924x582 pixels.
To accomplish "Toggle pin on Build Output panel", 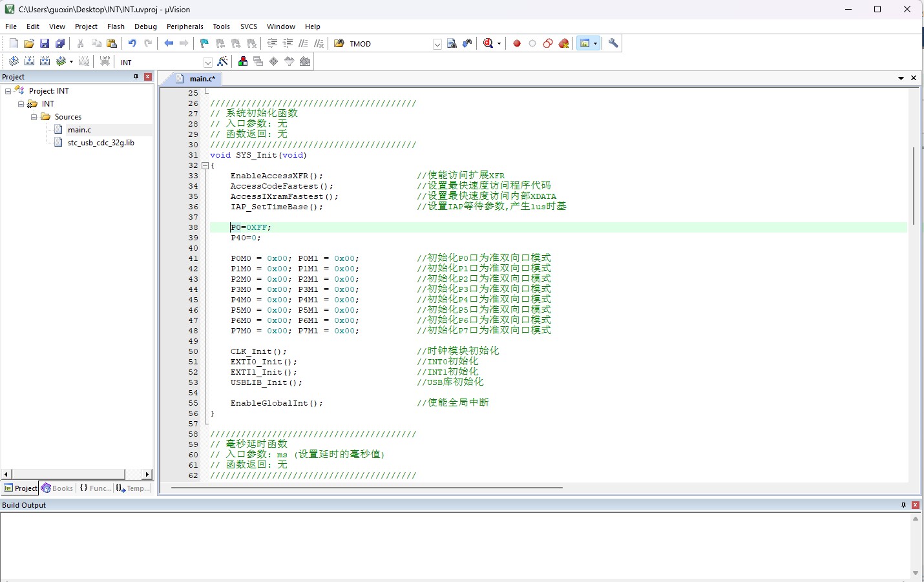I will pos(903,505).
